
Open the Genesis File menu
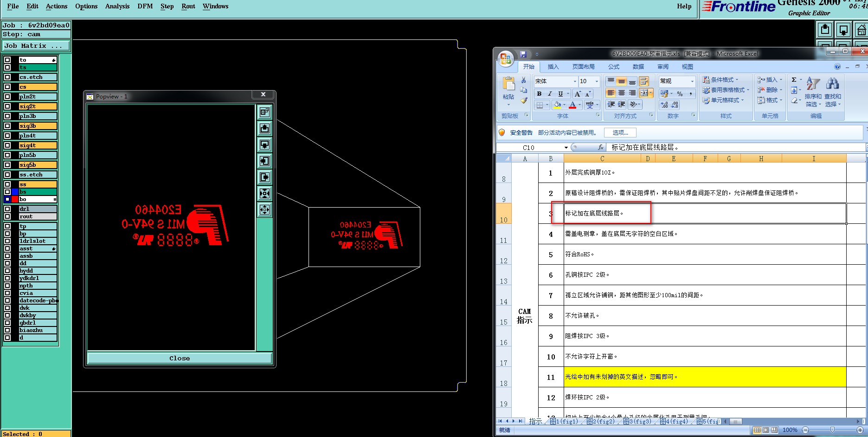point(13,6)
